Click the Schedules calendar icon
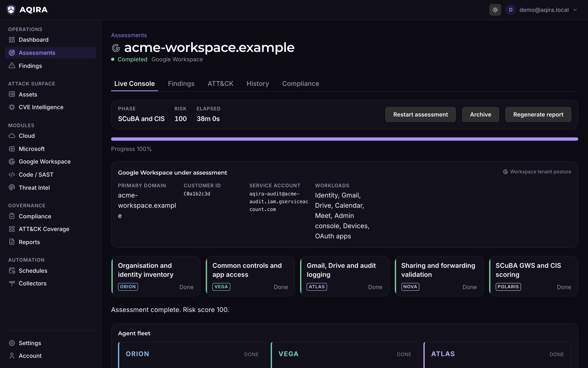 12,270
